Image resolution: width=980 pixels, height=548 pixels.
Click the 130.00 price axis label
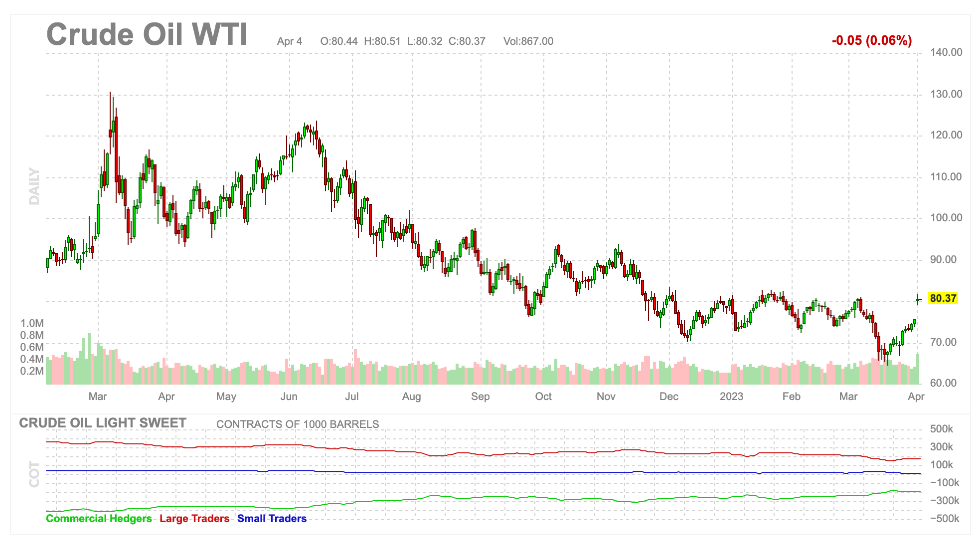946,94
